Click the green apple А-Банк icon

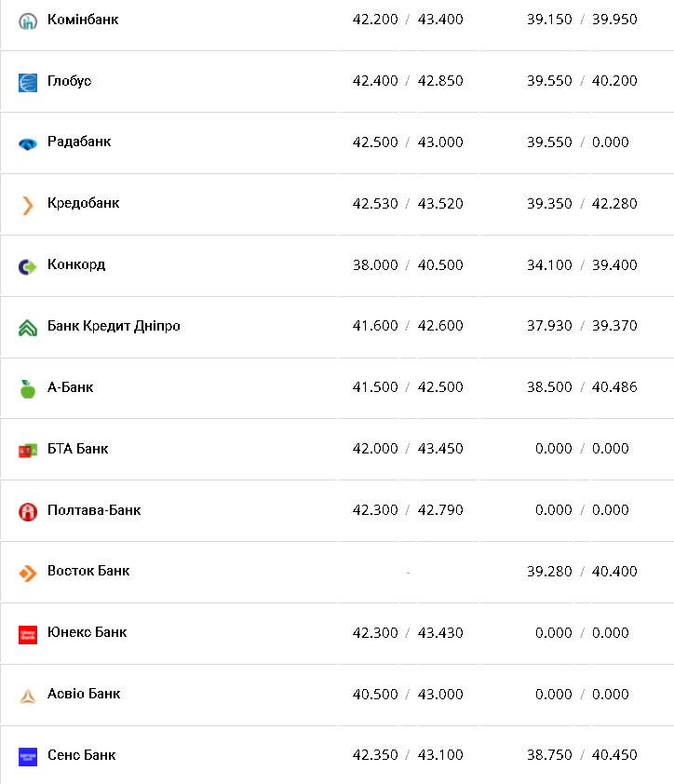[28, 389]
